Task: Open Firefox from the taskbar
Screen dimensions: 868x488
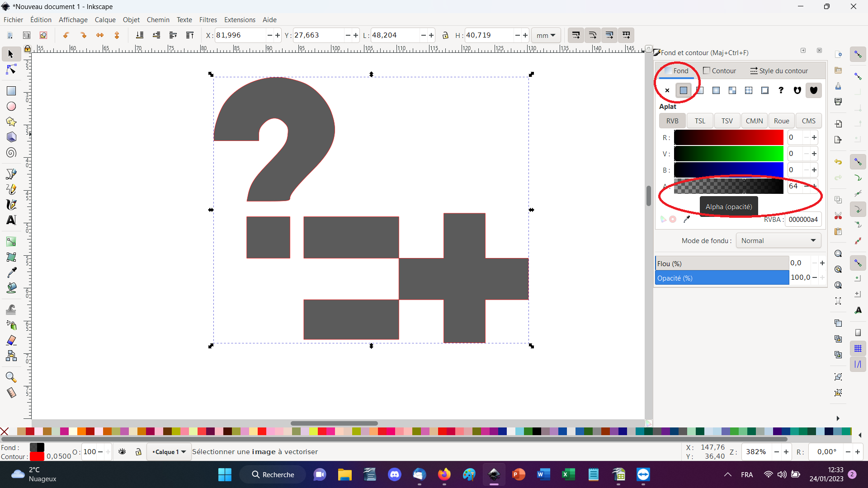Action: pyautogui.click(x=444, y=474)
